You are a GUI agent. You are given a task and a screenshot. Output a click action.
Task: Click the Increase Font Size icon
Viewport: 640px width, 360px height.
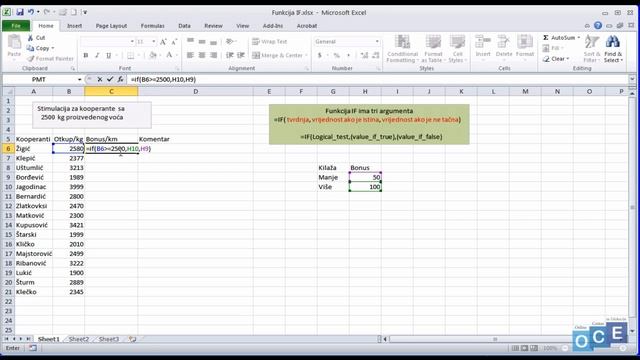[163, 42]
